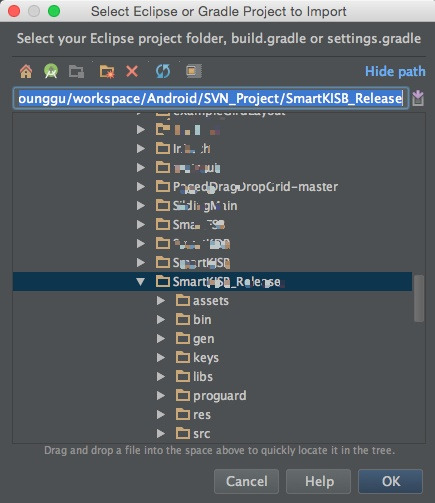Refresh the file tree
435x503 pixels.
pos(163,71)
